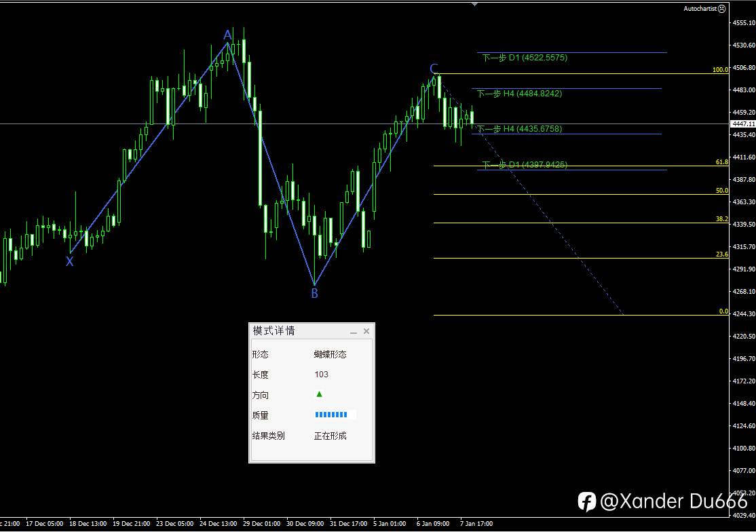Click the current price tag 4447.11
This screenshot has height=532, width=756.
743,124
